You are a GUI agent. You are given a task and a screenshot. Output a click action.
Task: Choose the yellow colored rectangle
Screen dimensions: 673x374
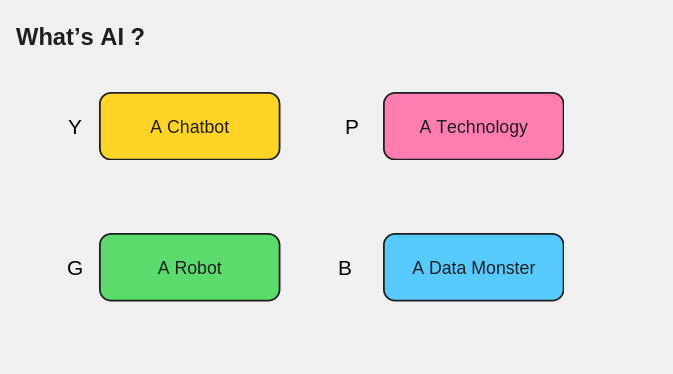190,126
